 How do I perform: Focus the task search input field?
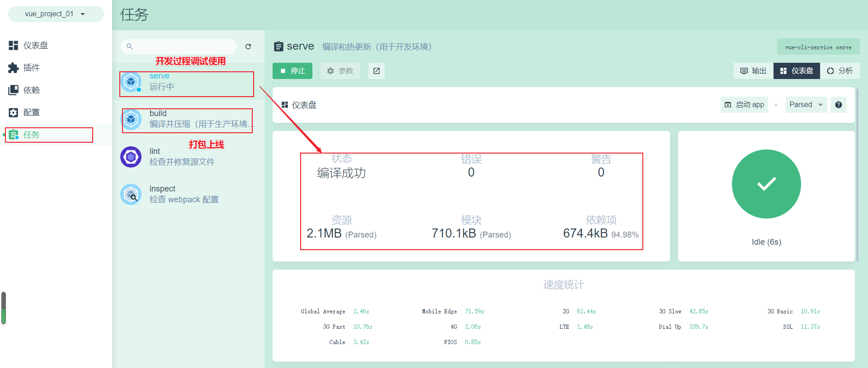[179, 47]
